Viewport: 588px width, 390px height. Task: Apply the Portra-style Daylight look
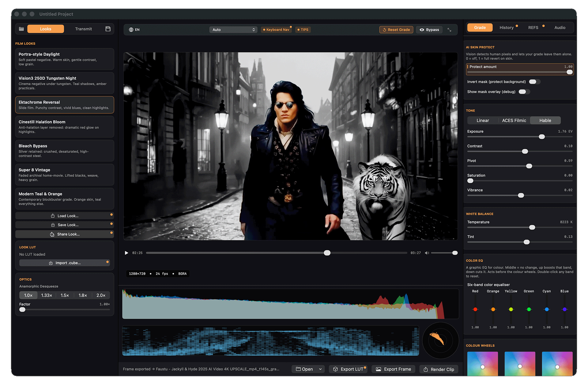(x=65, y=59)
